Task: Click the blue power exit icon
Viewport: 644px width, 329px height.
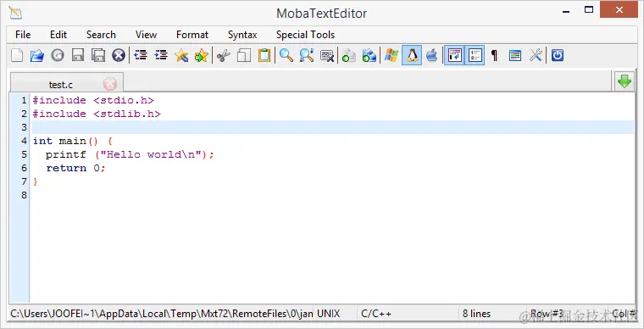Action: pyautogui.click(x=558, y=55)
